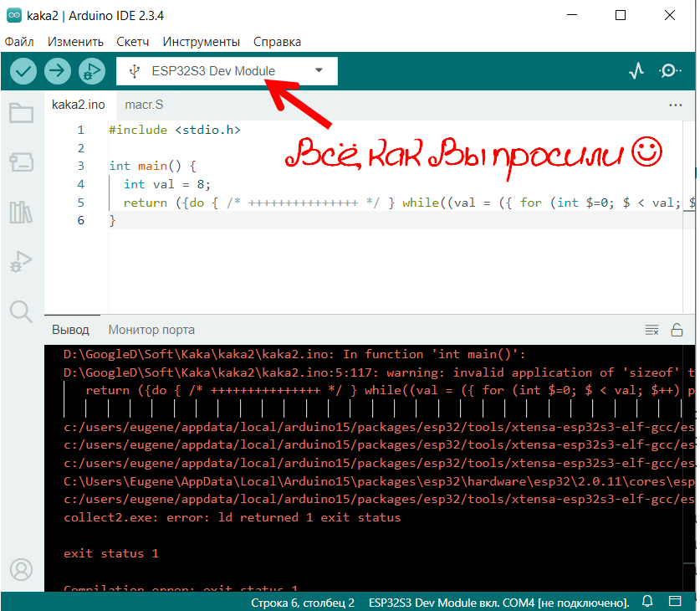Minimize the Arduino IDE window
The width and height of the screenshot is (700, 611).
(x=572, y=15)
